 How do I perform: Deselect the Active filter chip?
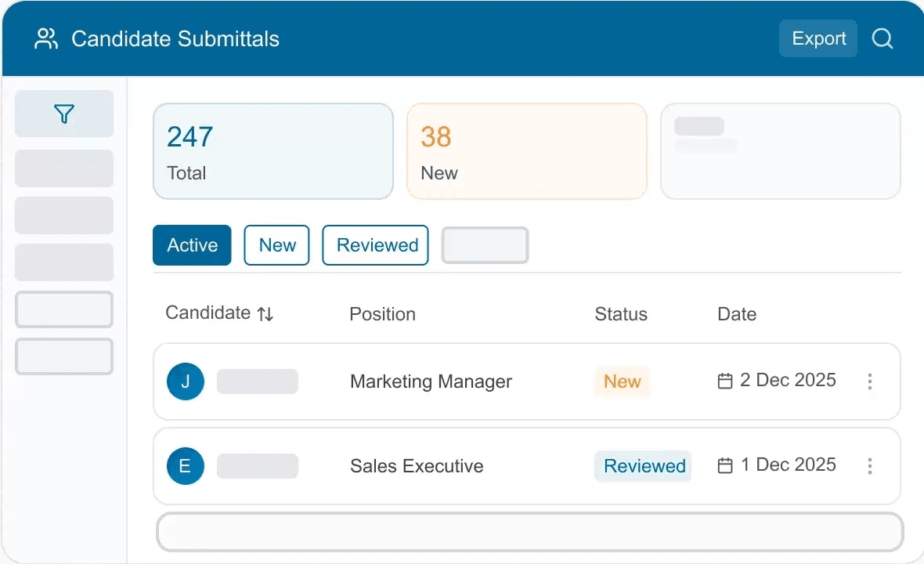192,245
